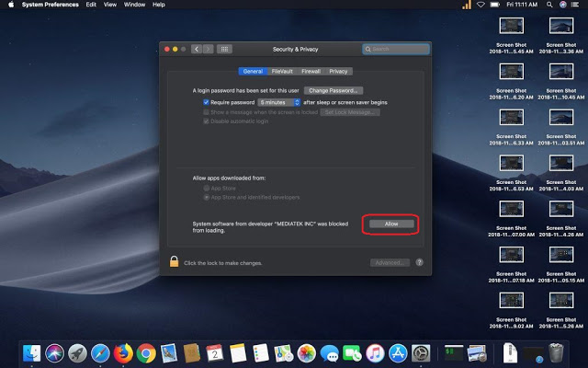Click Allow for MEDIATEK INC software
This screenshot has width=588, height=368.
coord(390,224)
